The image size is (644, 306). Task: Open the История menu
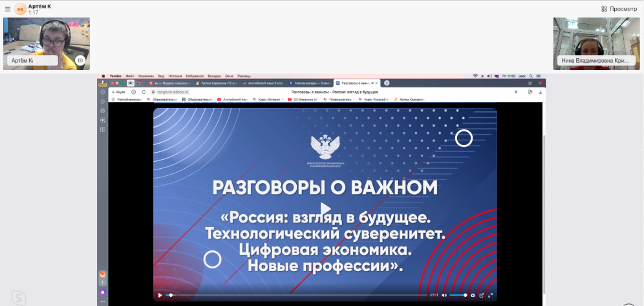click(175, 76)
